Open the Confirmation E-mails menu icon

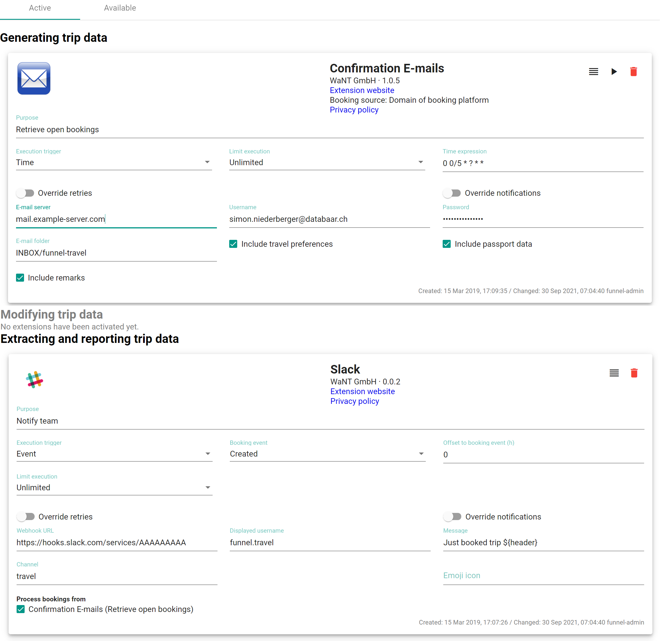point(594,72)
